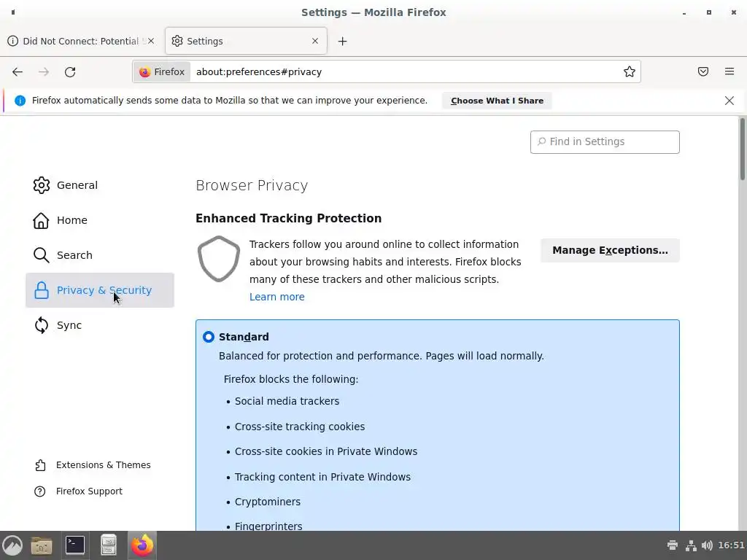Click the "Enhanced Tracking Protection" heading
The height and width of the screenshot is (560, 747).
tap(288, 219)
